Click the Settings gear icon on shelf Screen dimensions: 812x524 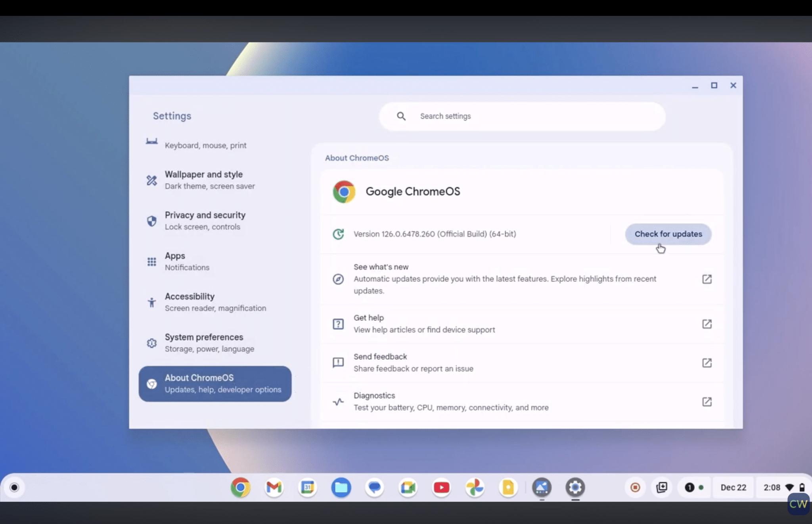pyautogui.click(x=575, y=487)
